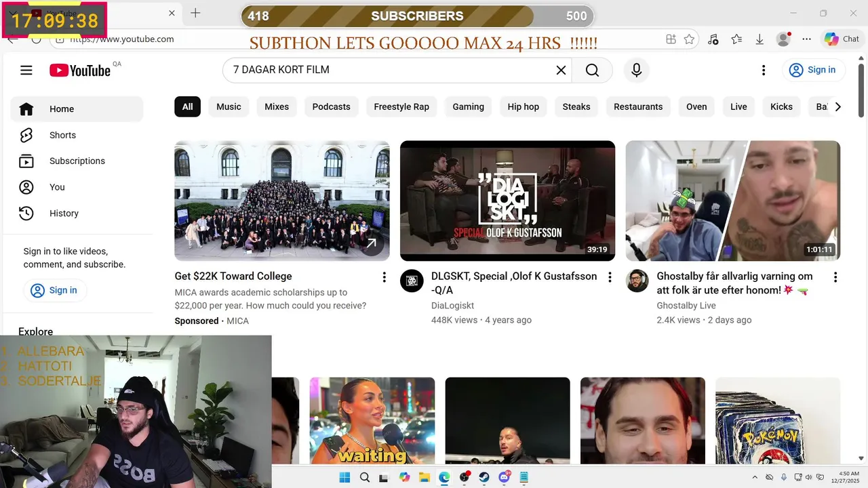Screen dimensions: 868x488
Task: Open options for Get $22K Toward College
Action: click(384, 277)
